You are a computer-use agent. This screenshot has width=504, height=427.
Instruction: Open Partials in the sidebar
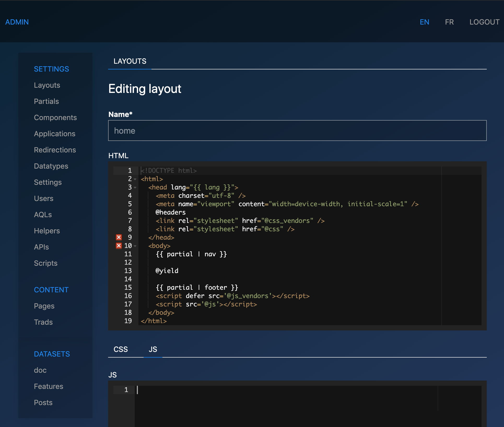(46, 101)
